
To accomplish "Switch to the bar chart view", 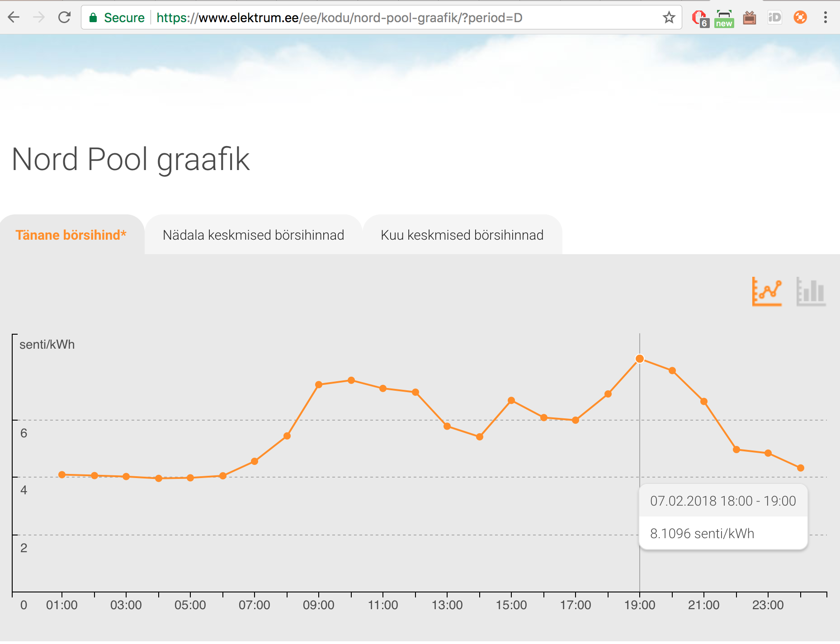I will coord(811,292).
